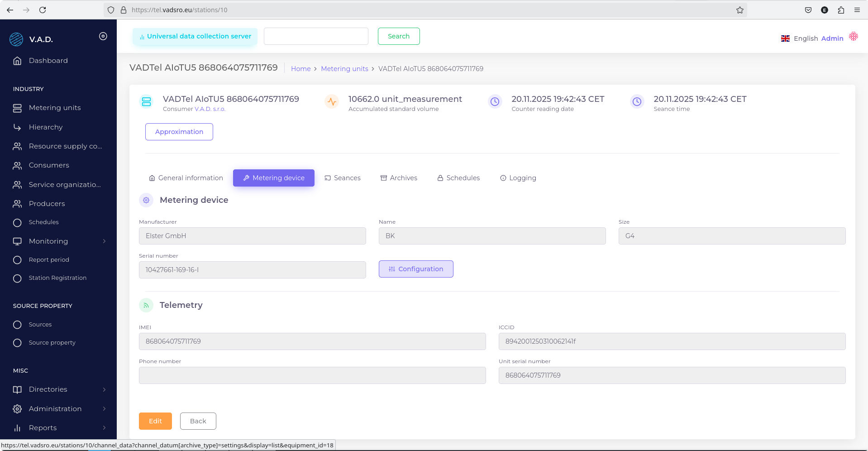Open the Dashboard home icon

(17, 61)
